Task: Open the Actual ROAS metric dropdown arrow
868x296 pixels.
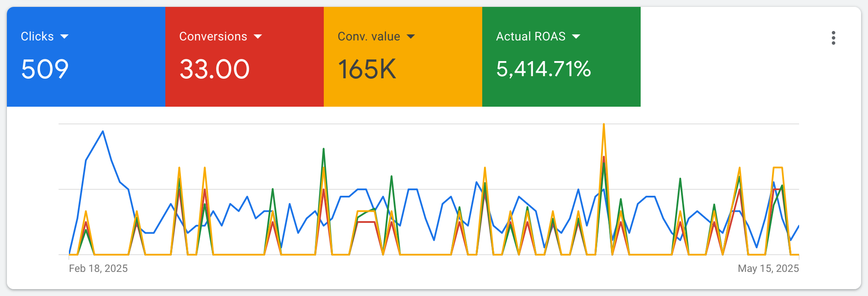Action: 576,37
